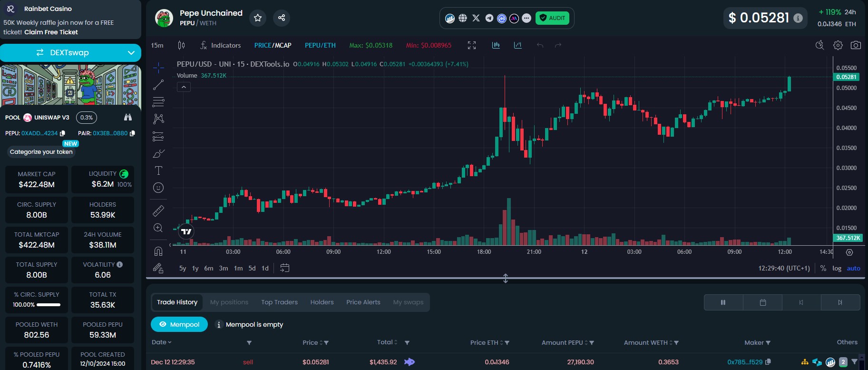Image resolution: width=868 pixels, height=370 pixels.
Task: Switch to Price Alerts tab
Action: click(x=363, y=302)
